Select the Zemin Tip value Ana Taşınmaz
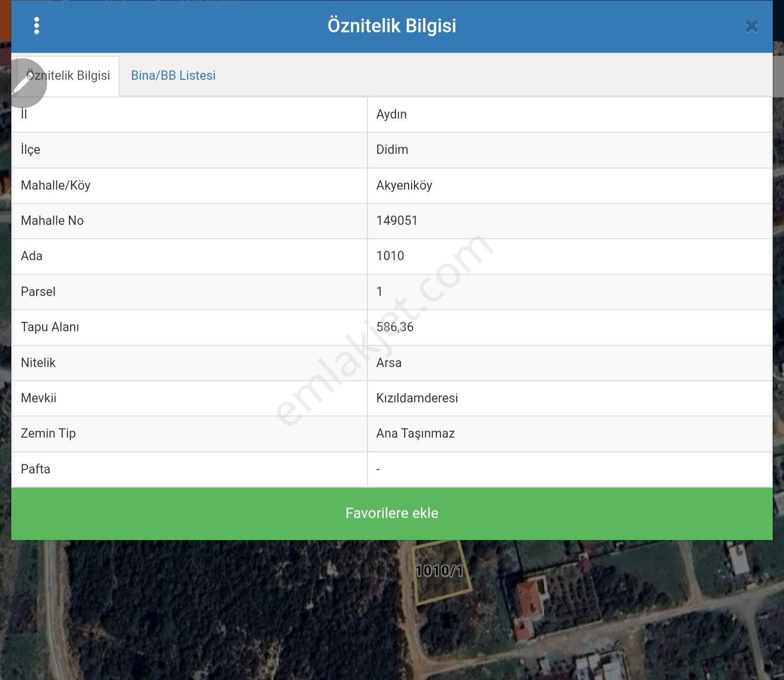784x680 pixels. [416, 433]
